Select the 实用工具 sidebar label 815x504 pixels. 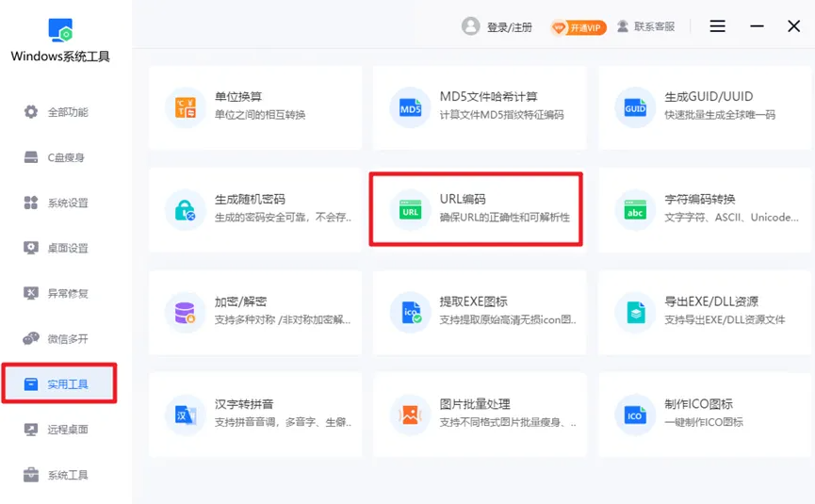click(x=68, y=384)
